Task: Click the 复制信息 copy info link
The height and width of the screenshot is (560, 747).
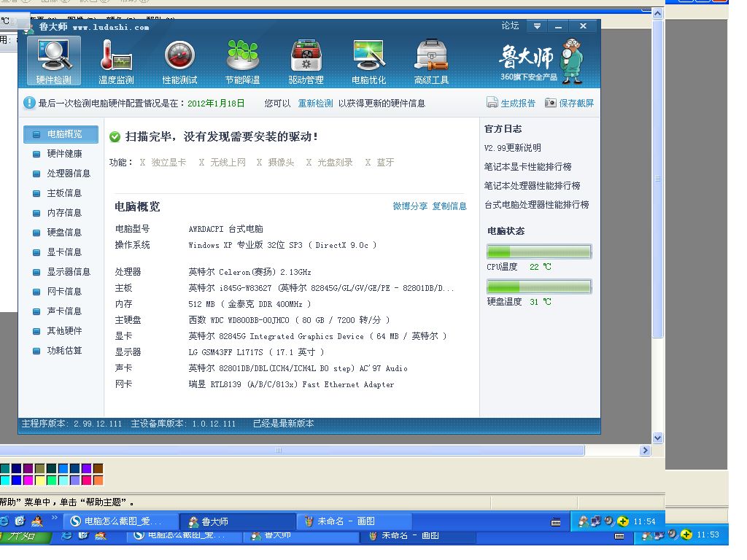Action: click(x=449, y=206)
